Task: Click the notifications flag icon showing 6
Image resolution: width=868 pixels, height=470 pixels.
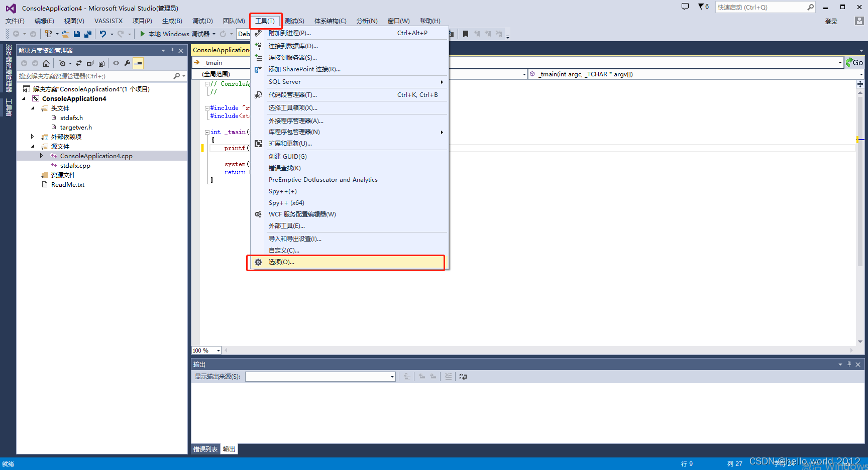Action: [703, 7]
